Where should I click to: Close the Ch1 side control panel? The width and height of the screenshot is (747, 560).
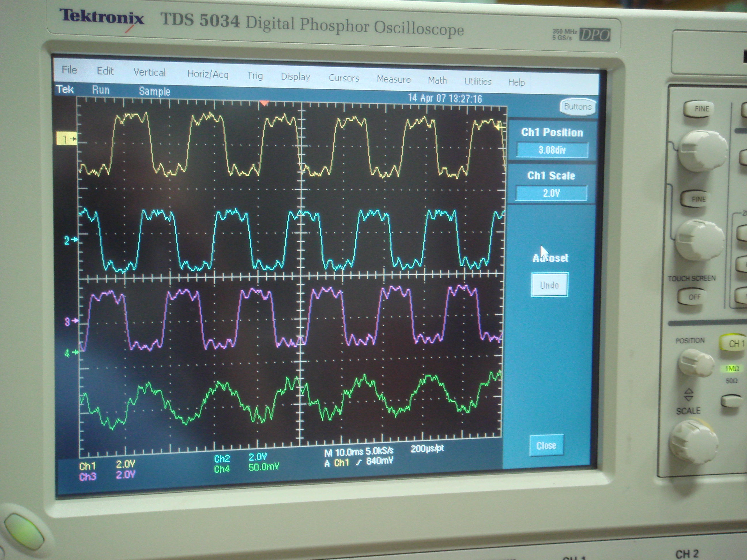coord(546,445)
